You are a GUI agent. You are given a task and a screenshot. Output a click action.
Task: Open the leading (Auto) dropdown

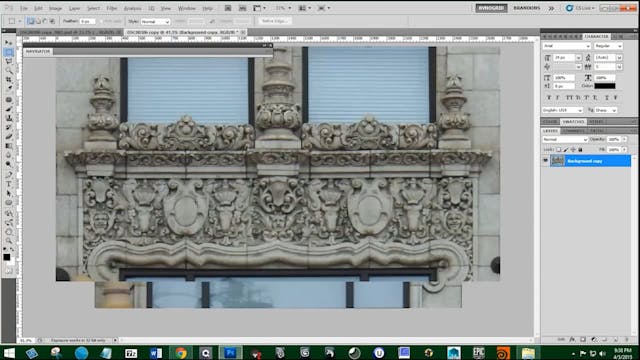pos(619,58)
